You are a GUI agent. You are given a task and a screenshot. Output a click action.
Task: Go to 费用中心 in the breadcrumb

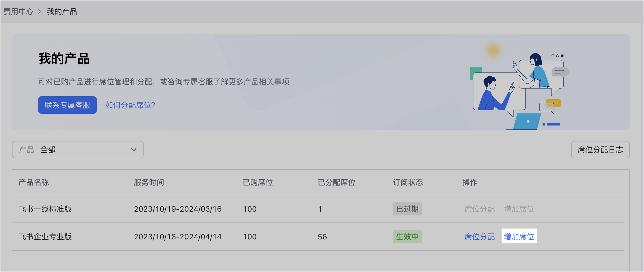click(18, 11)
